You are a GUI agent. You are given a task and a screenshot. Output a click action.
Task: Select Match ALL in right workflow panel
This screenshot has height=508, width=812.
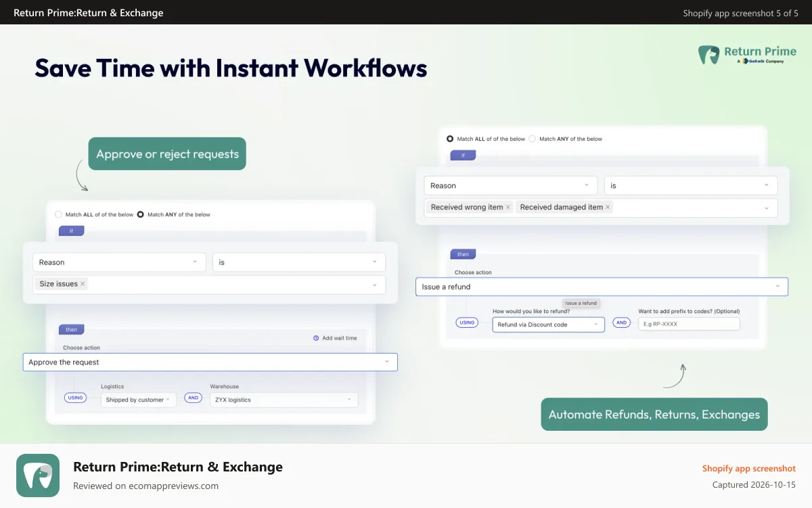450,139
